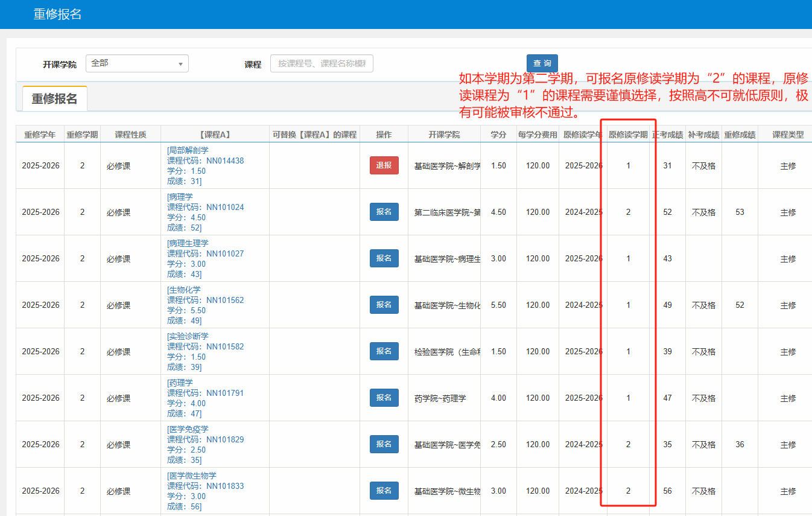Viewport: 812px width, 516px height.
Task: Click 报名 for 病理学 course
Action: (384, 212)
